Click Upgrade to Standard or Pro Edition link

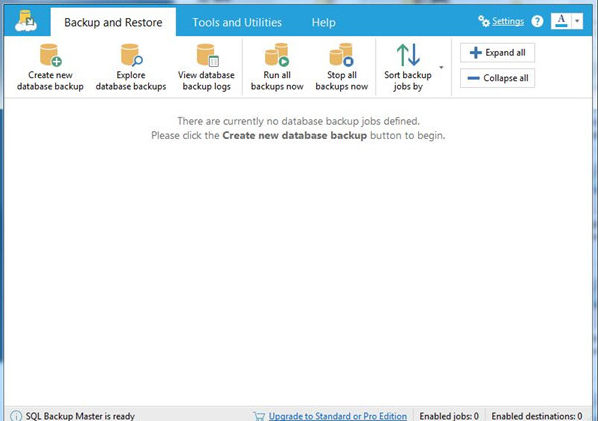pos(338,416)
